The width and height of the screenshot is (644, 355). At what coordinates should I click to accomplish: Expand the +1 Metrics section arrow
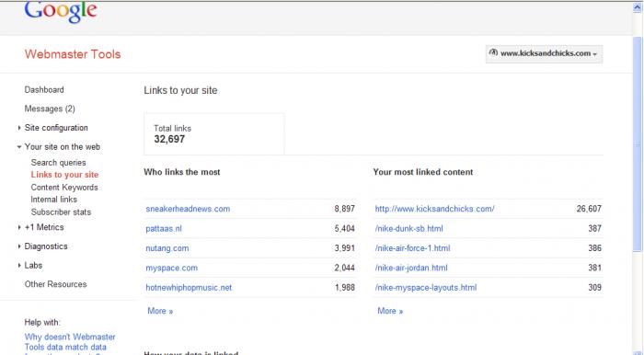(19, 227)
